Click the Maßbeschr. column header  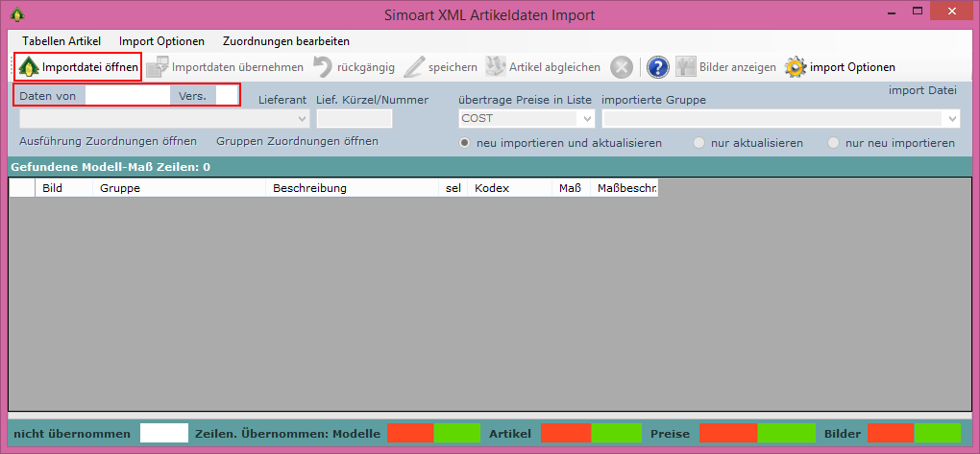pyautogui.click(x=625, y=188)
